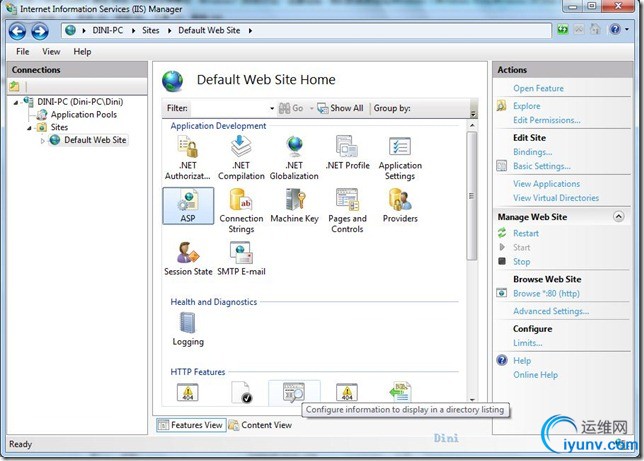Click the Filter text input field
The image size is (644, 461).
(232, 108)
